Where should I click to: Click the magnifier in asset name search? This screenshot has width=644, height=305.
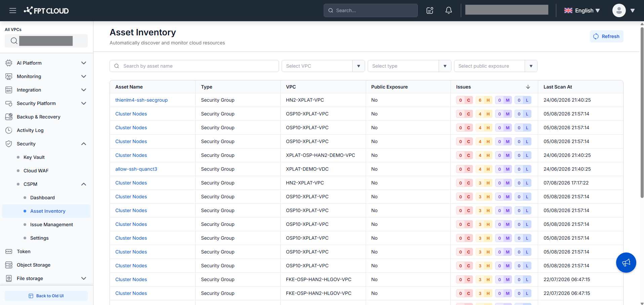tap(117, 66)
